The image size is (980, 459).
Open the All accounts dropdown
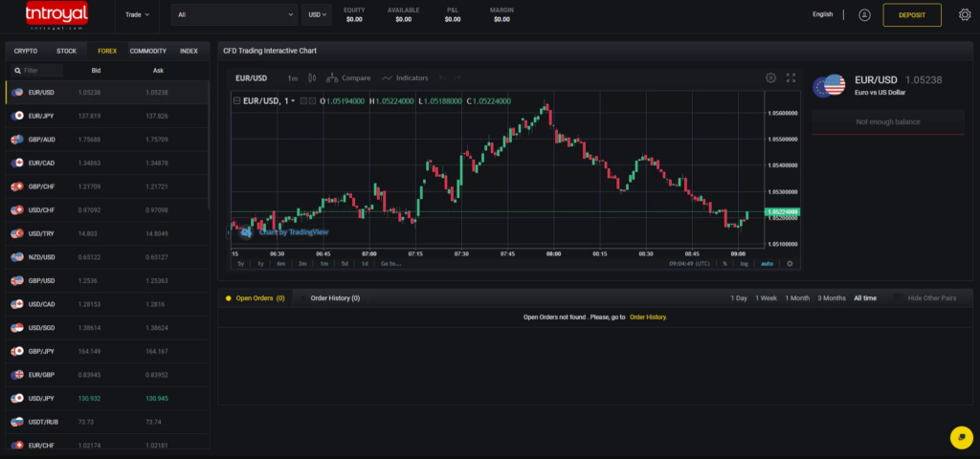coord(234,14)
